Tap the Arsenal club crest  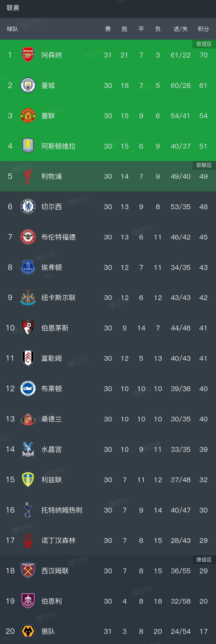(x=28, y=55)
